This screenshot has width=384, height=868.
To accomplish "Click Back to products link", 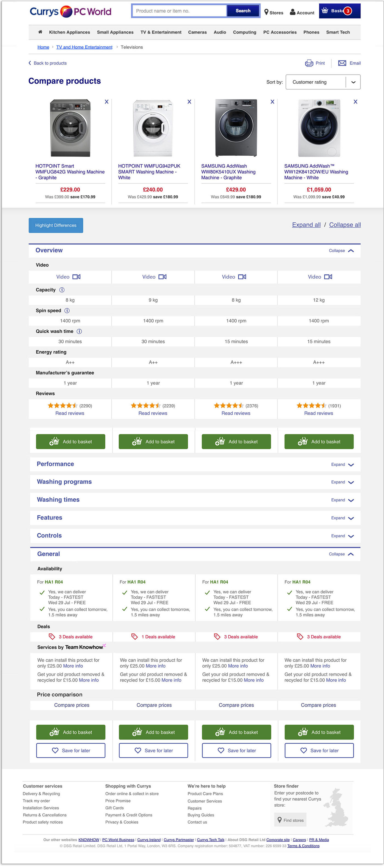I will point(47,63).
